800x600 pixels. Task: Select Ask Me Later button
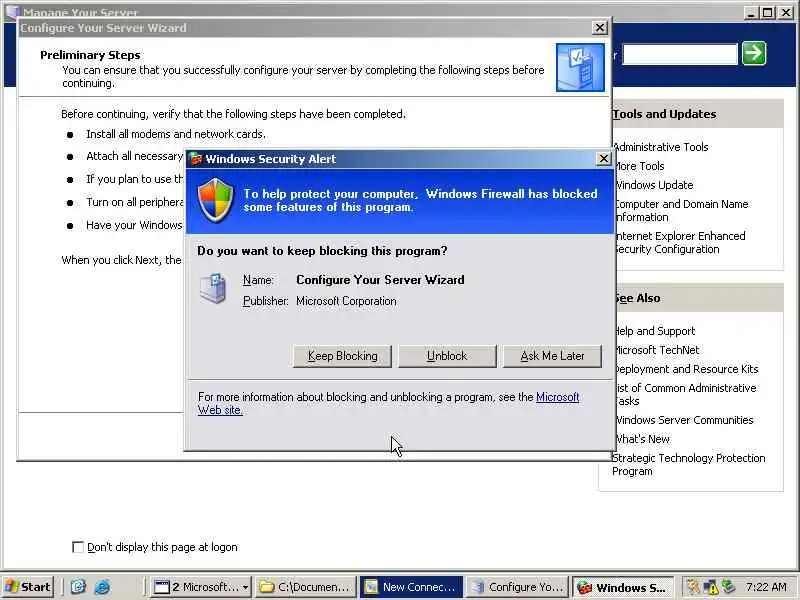pyautogui.click(x=552, y=356)
